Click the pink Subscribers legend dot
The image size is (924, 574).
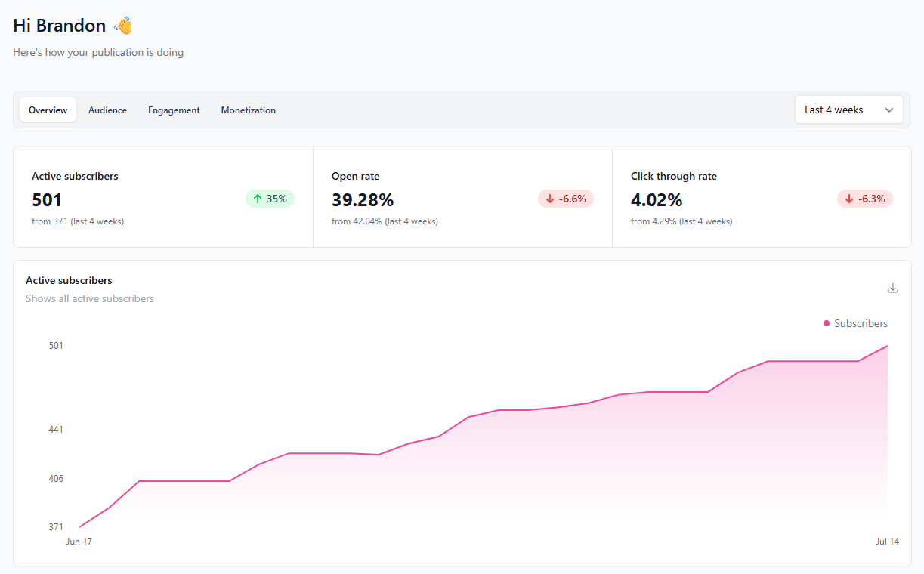827,323
